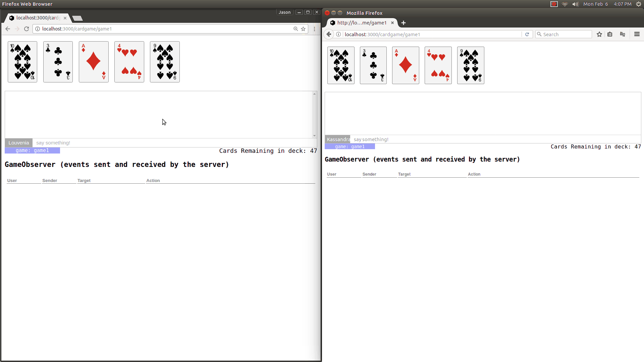Open Firefox bookmarks list icon
Image resolution: width=644 pixels, height=362 pixels.
click(610, 34)
